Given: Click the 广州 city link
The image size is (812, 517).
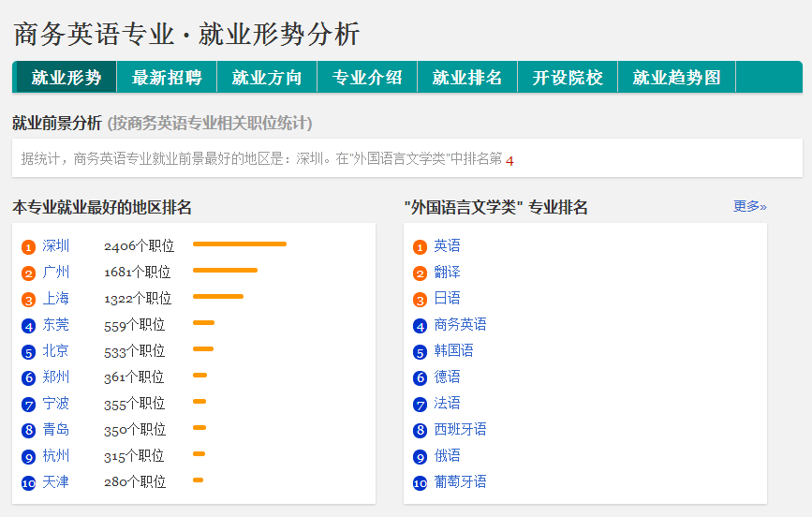Looking at the screenshot, I should pyautogui.click(x=56, y=272).
